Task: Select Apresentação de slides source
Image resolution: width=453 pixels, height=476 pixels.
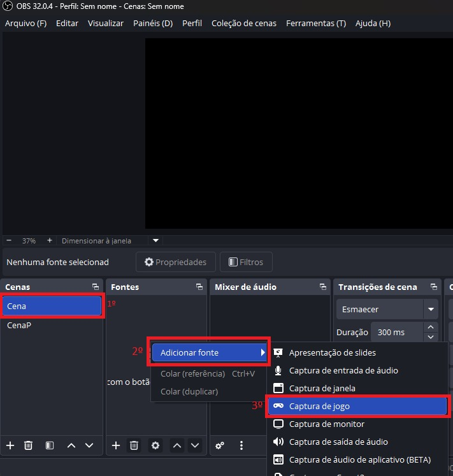Action: pos(357,352)
